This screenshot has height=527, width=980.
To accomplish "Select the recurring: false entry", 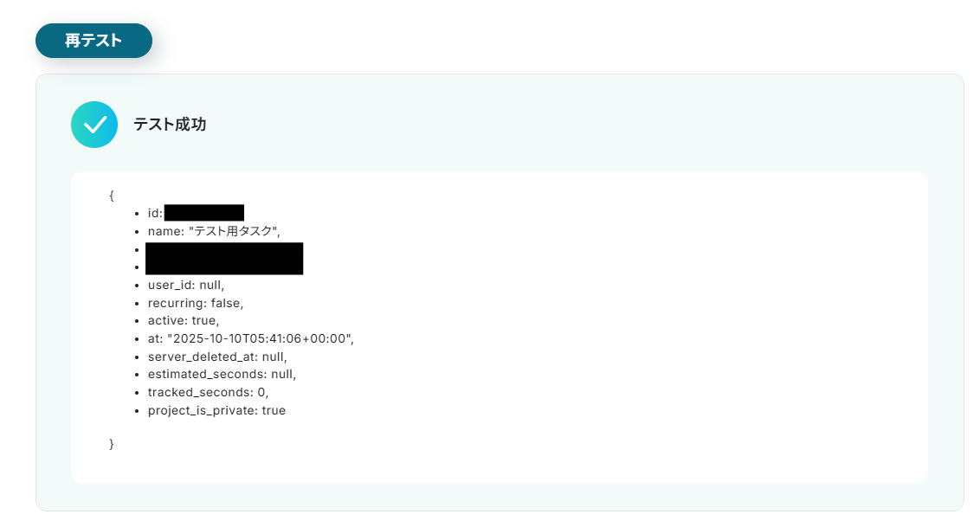I will coord(196,303).
